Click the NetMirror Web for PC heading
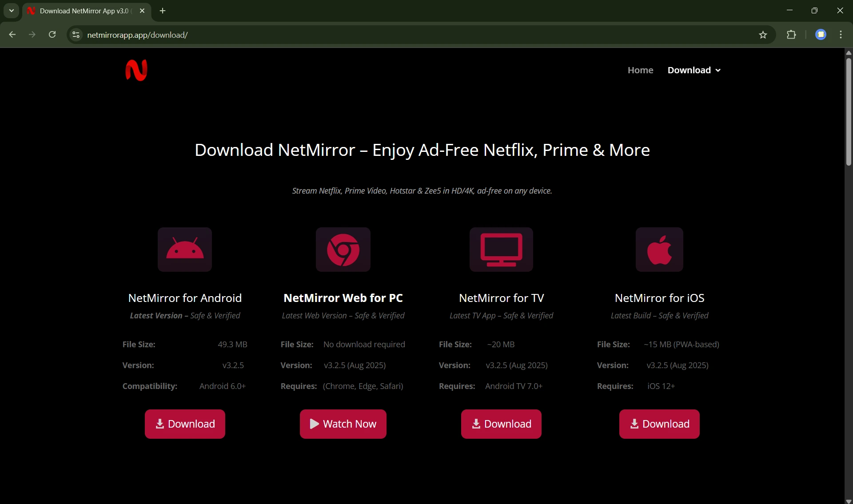Viewport: 853px width, 504px height. [x=343, y=298]
